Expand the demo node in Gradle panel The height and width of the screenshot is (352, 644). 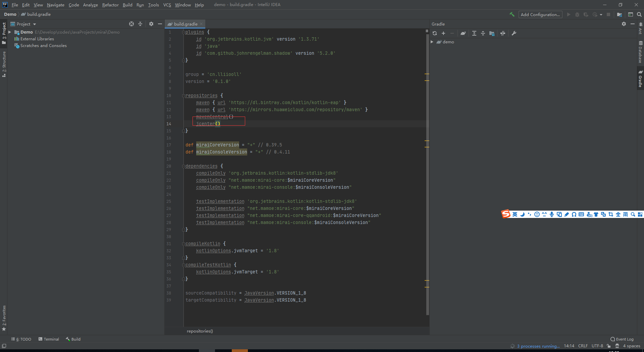coord(432,42)
